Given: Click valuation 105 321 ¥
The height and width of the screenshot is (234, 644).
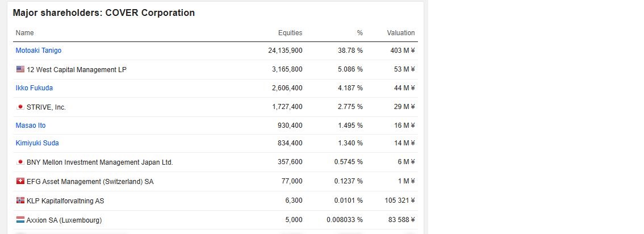Looking at the screenshot, I should coord(400,200).
